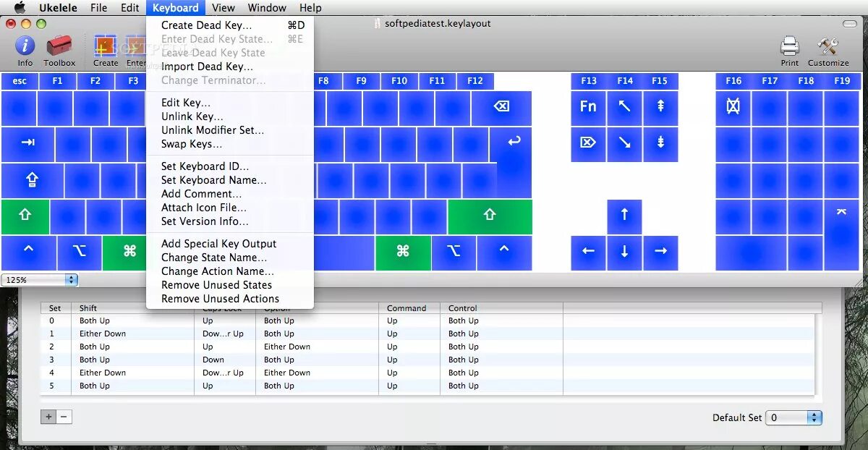The height and width of the screenshot is (450, 868).
Task: Choose Remove Unused Actions
Action: 230,299
